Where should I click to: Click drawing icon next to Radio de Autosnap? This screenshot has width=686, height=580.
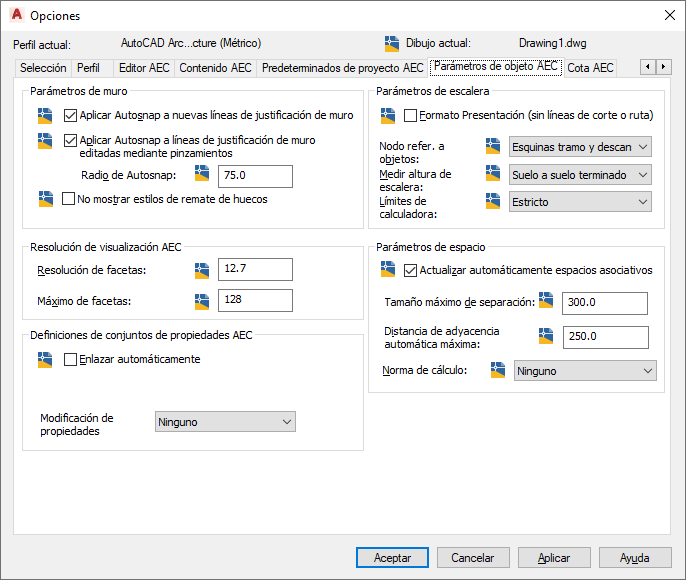[202, 173]
